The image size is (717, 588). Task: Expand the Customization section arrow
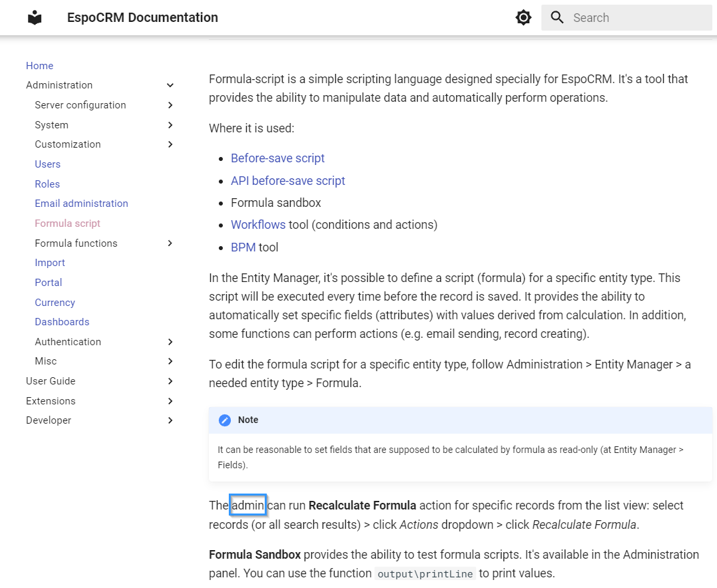[170, 144]
